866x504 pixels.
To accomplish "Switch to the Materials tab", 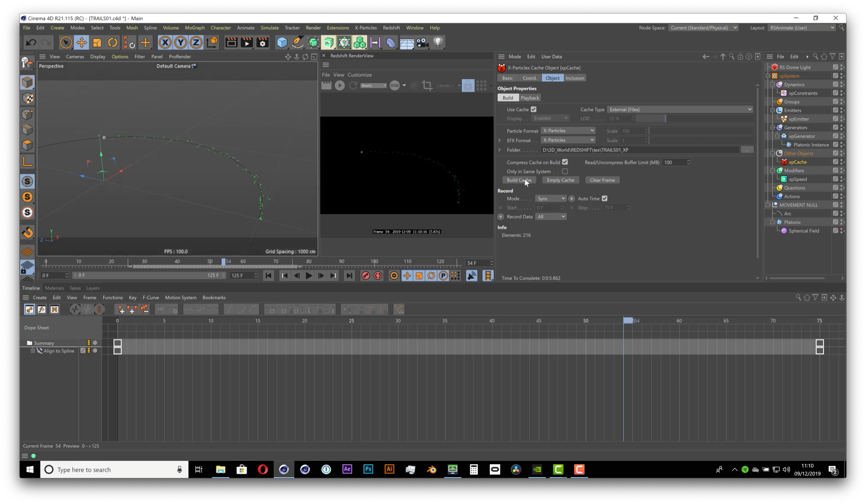I will point(54,288).
